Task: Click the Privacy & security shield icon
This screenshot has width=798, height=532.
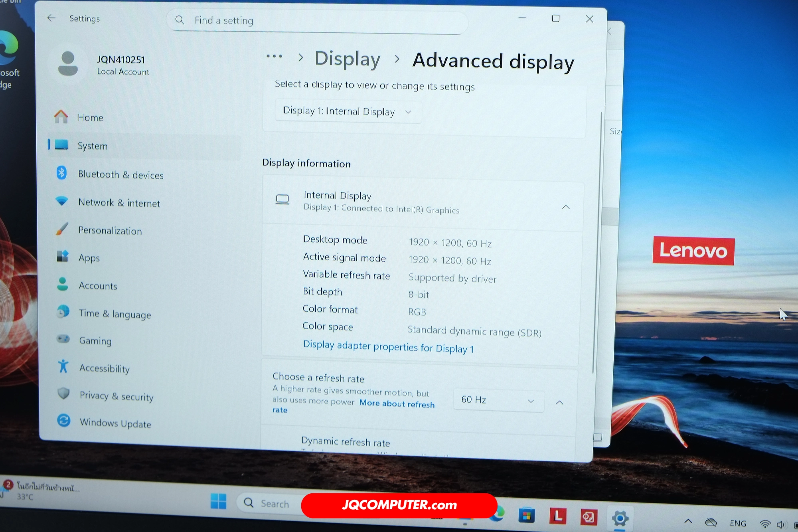Action: point(63,394)
